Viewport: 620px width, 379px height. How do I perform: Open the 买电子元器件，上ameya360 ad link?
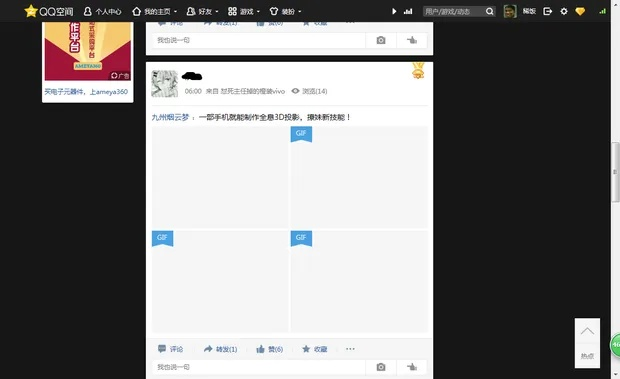[86, 92]
